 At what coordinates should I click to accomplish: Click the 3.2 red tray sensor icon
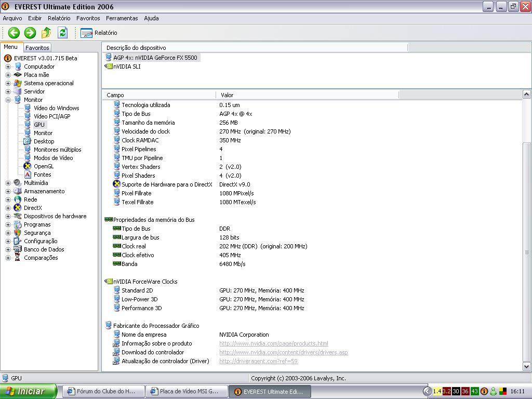(446, 391)
